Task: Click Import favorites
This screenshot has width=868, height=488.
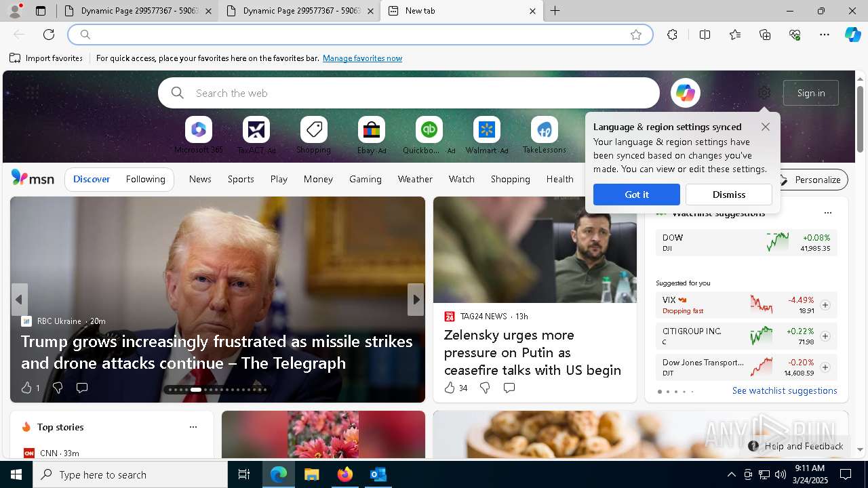Action: [46, 58]
